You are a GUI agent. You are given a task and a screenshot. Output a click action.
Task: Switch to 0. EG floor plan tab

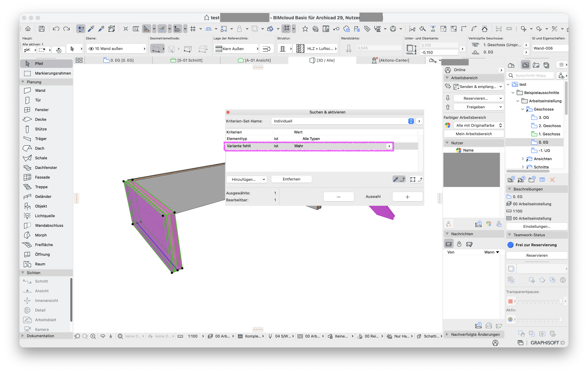point(118,60)
